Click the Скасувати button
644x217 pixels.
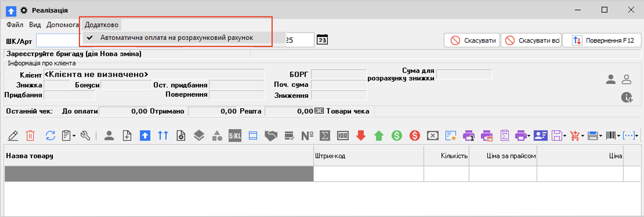coord(472,40)
